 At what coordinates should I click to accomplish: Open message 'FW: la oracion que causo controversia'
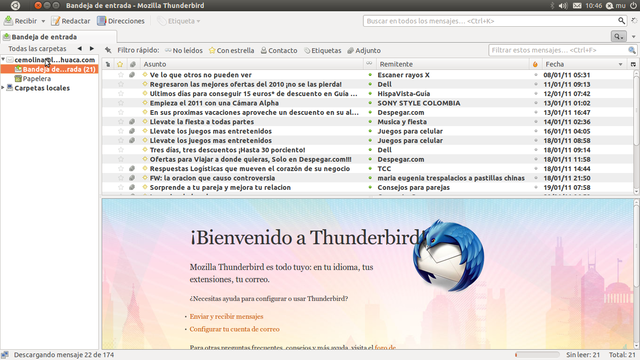[x=212, y=178]
